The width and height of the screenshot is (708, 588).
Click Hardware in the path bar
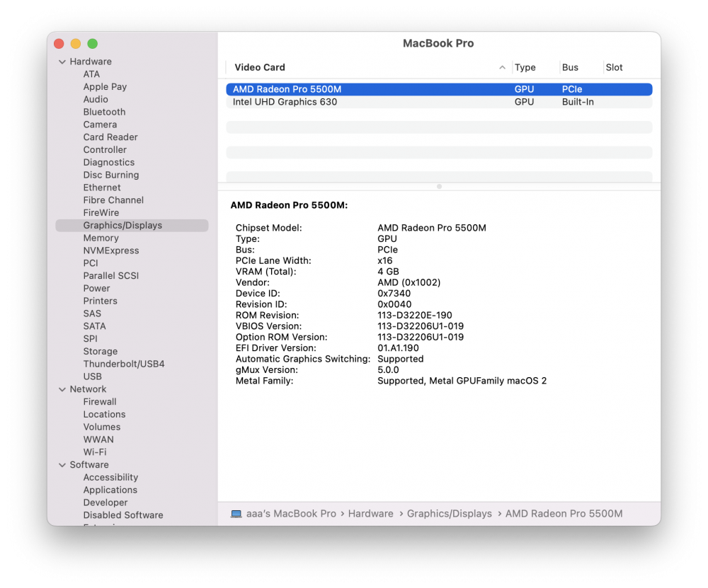coord(371,515)
